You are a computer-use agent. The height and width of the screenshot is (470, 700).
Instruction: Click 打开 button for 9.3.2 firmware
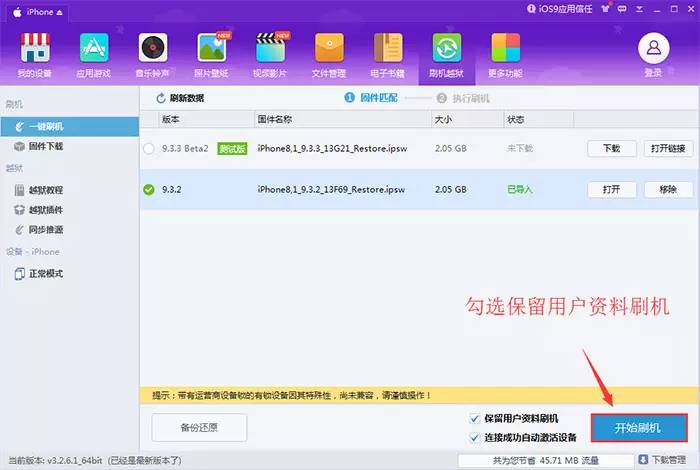612,190
